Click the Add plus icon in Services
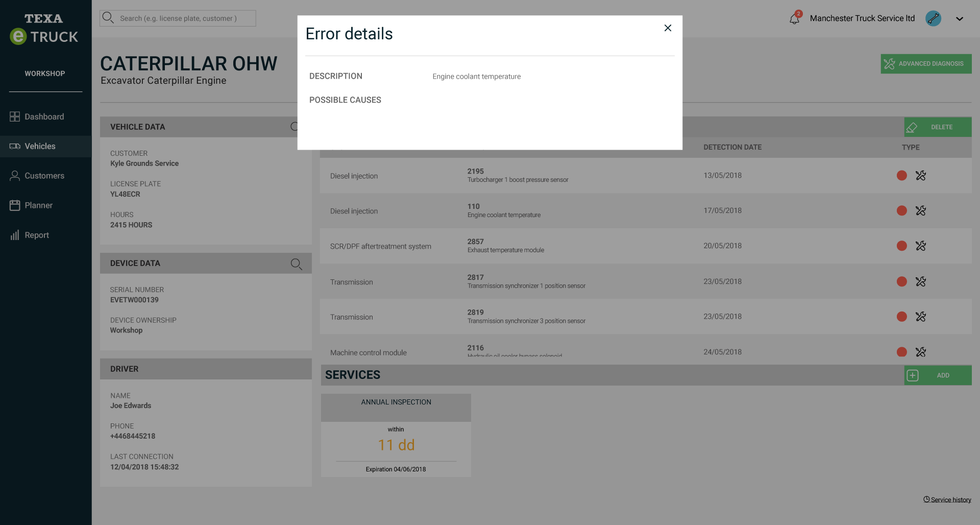The width and height of the screenshot is (980, 525). pyautogui.click(x=913, y=375)
